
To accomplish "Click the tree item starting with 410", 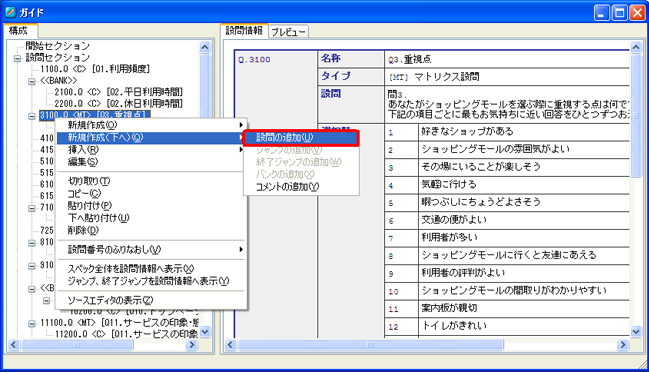I will pos(47,138).
